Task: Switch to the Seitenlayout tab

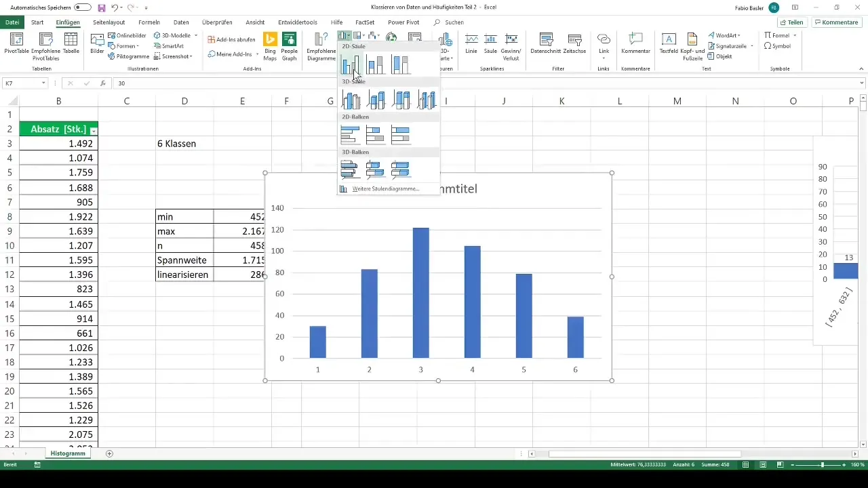Action: coord(108,22)
